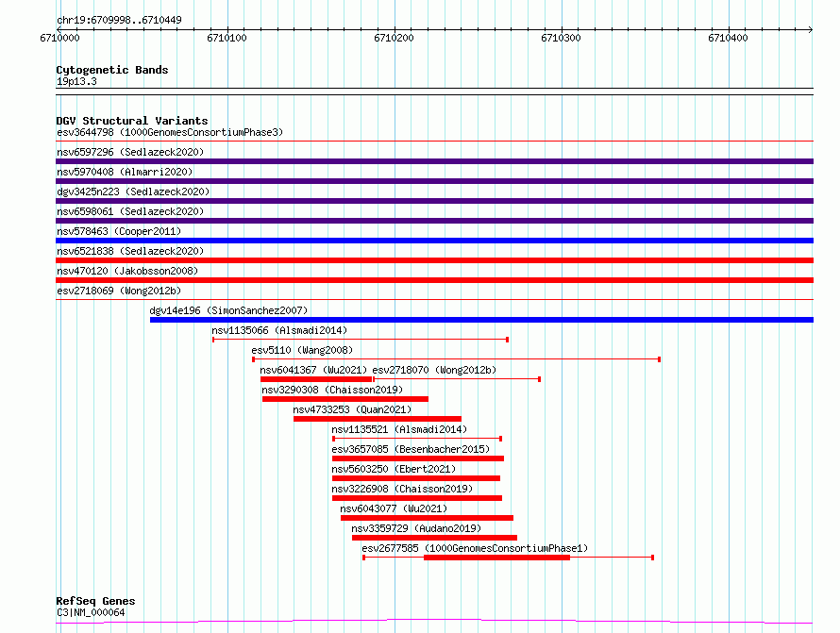Viewport: 840px width, 633px height.
Task: Click the esv3657085 (Besenbacher2015) label
Action: point(411,449)
